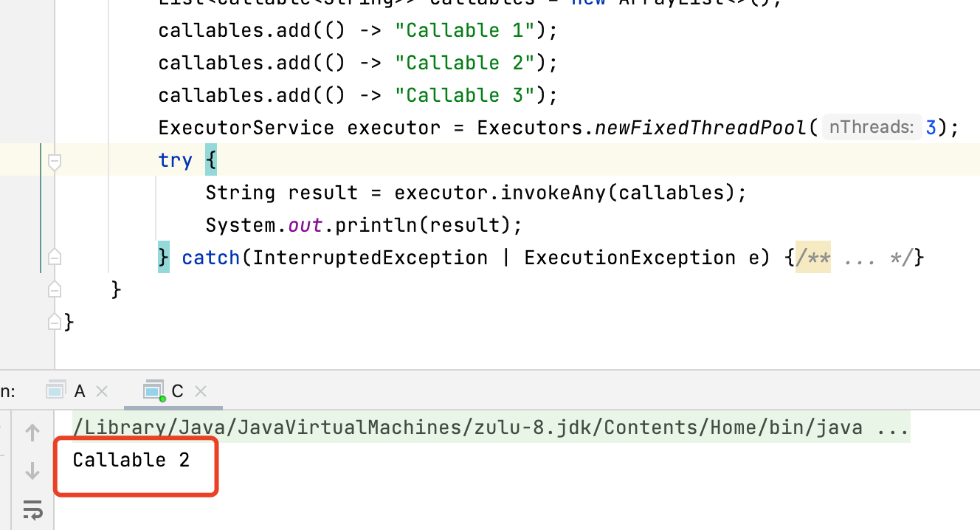
Task: Click the "Callable 2" console output line
Action: (131, 461)
